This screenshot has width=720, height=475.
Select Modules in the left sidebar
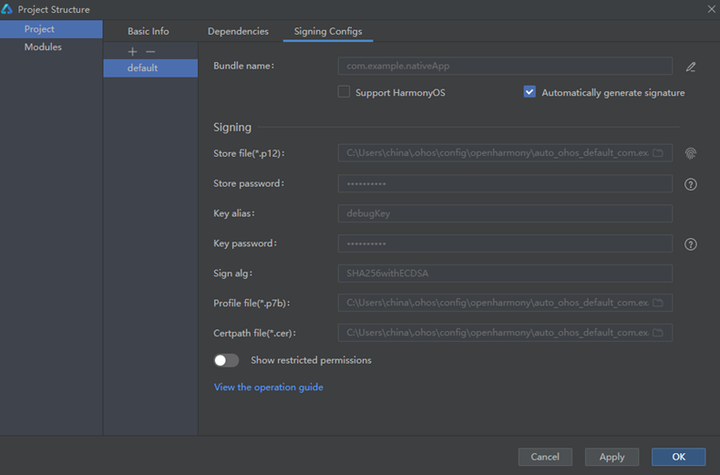(x=43, y=47)
